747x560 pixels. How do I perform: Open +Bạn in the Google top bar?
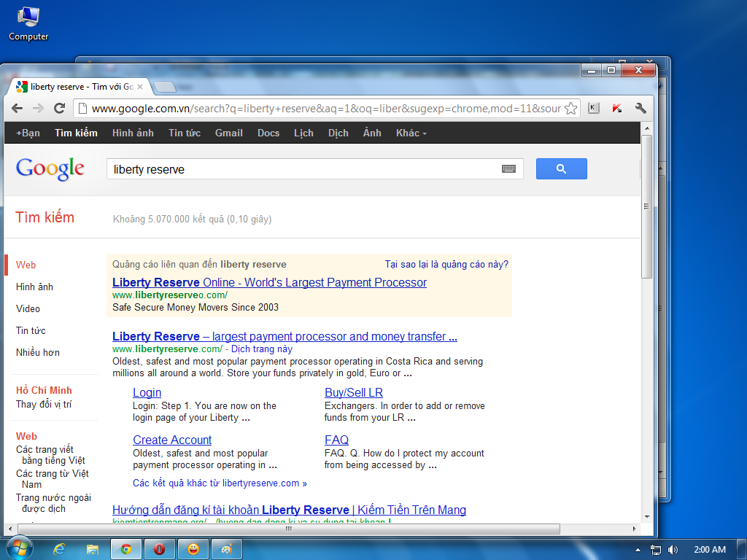(x=28, y=133)
